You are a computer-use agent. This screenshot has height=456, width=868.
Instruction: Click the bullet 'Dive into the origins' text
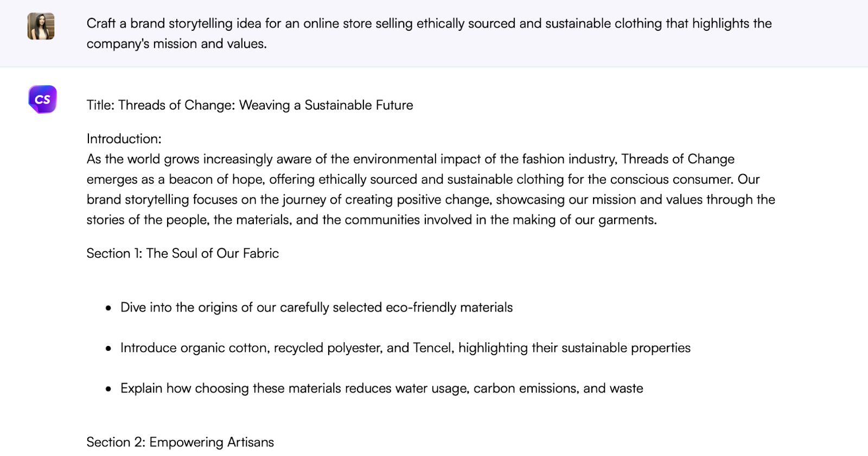[x=316, y=307]
